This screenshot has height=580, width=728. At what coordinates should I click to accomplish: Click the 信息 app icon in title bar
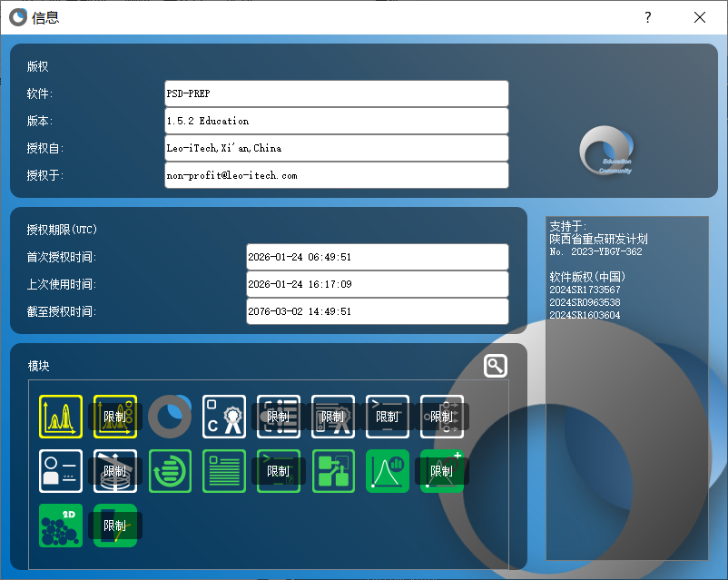(18, 17)
